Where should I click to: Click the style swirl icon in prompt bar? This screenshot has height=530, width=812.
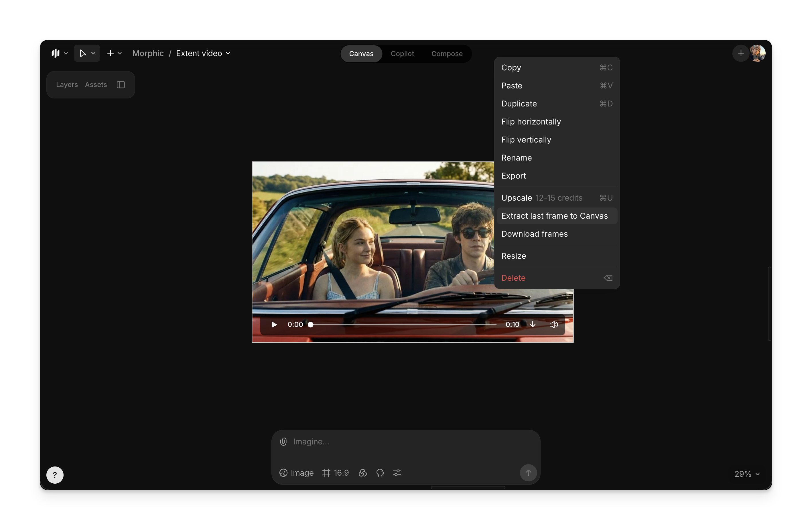[x=363, y=473]
